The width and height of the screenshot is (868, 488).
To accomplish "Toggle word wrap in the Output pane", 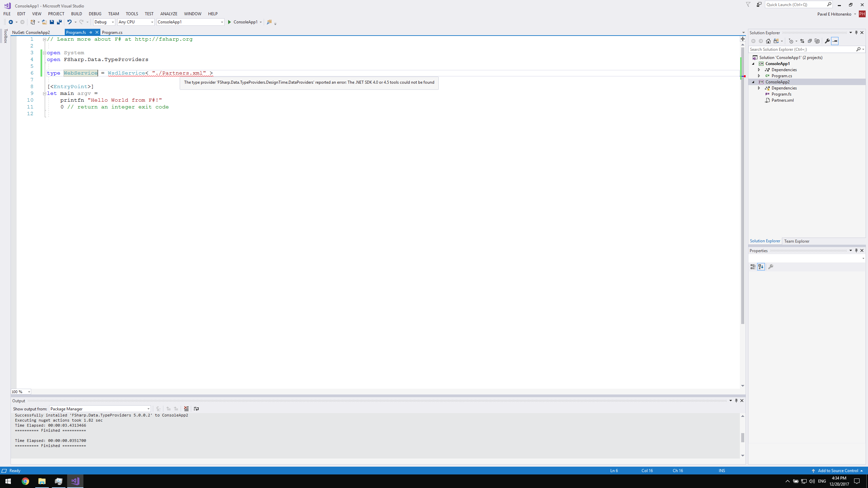I will tap(196, 409).
